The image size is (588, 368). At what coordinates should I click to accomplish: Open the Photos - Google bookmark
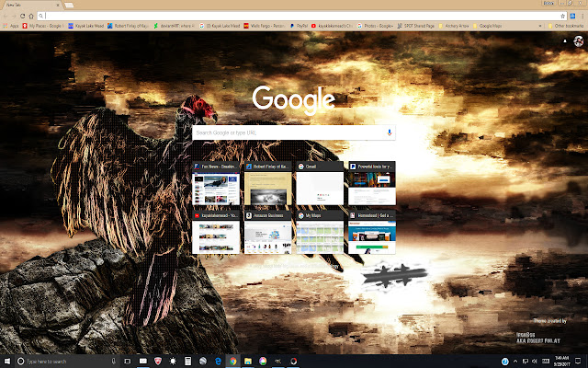click(x=375, y=26)
